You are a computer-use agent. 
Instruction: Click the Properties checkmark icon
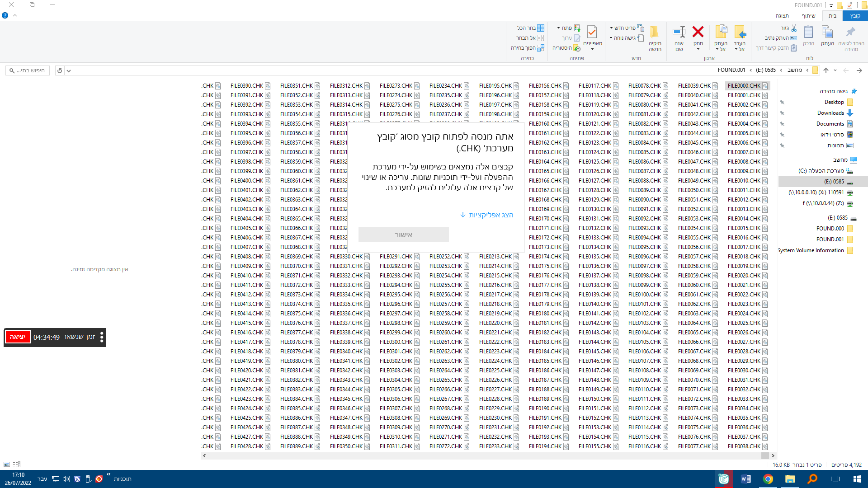coord(592,32)
